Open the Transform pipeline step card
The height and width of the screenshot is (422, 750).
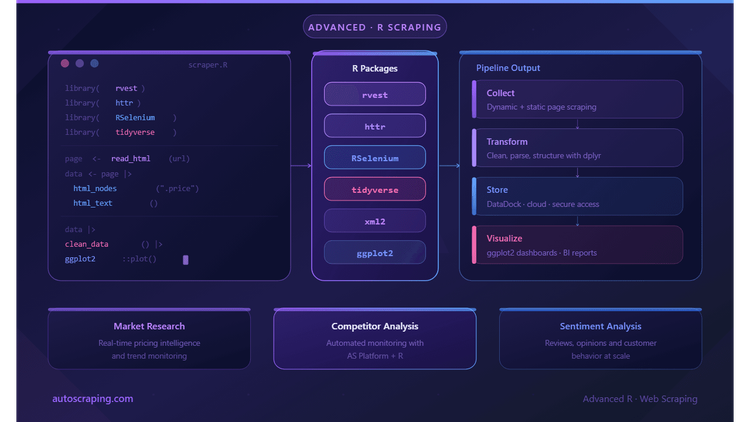pyautogui.click(x=577, y=148)
